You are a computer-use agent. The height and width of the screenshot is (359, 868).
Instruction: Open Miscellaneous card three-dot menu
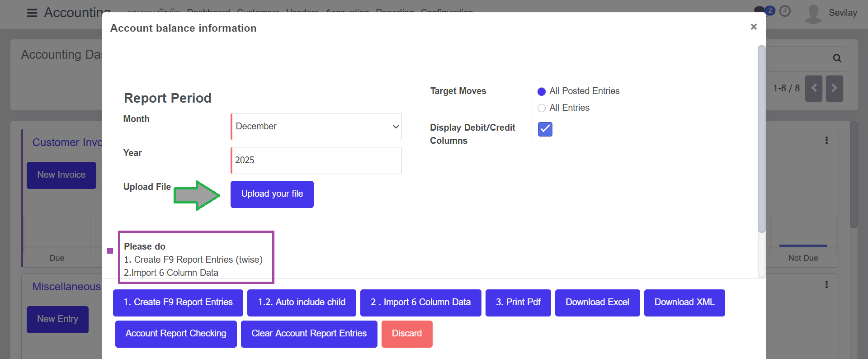[826, 284]
